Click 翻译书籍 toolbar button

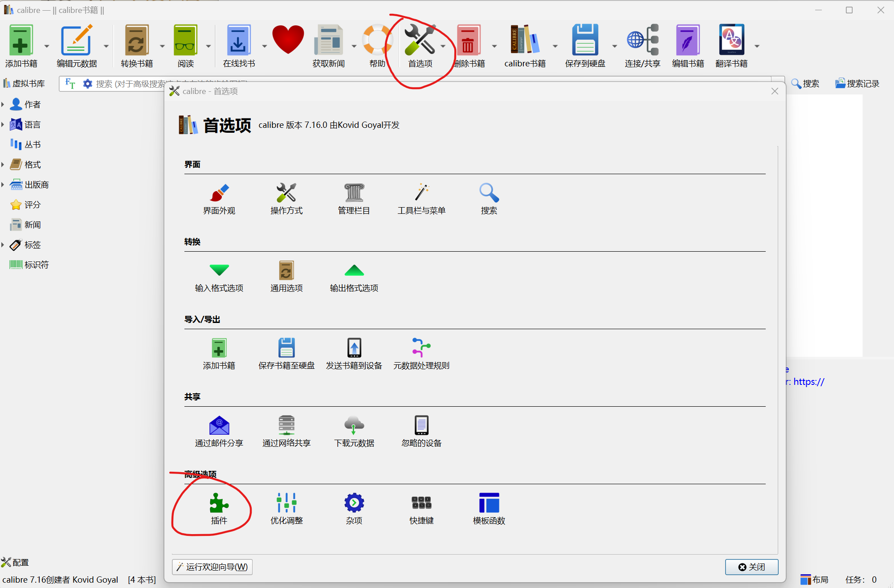[731, 46]
